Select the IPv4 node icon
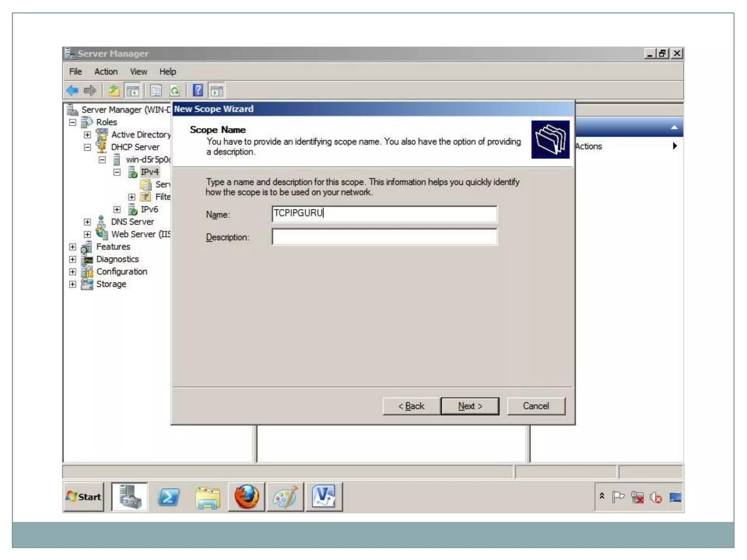The width and height of the screenshot is (747, 560). 133,172
